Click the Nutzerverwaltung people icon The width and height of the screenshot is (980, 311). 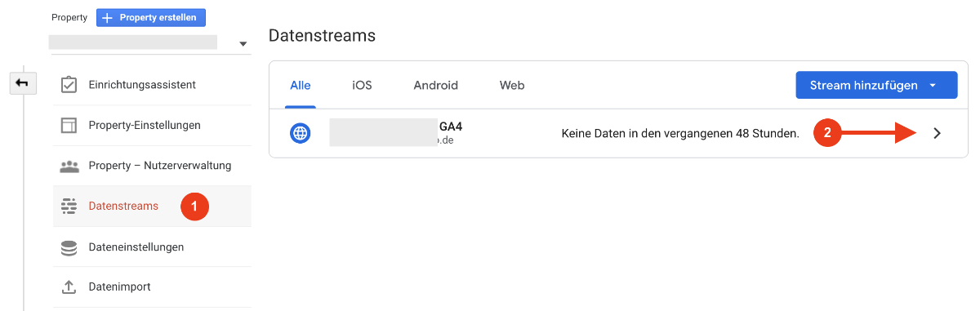(69, 167)
